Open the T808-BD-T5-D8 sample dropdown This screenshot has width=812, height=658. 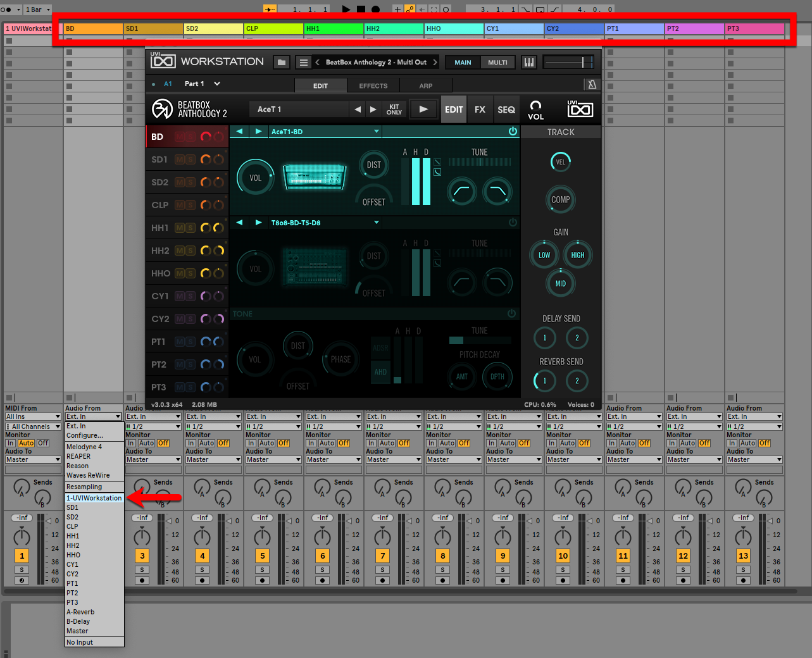(x=377, y=223)
